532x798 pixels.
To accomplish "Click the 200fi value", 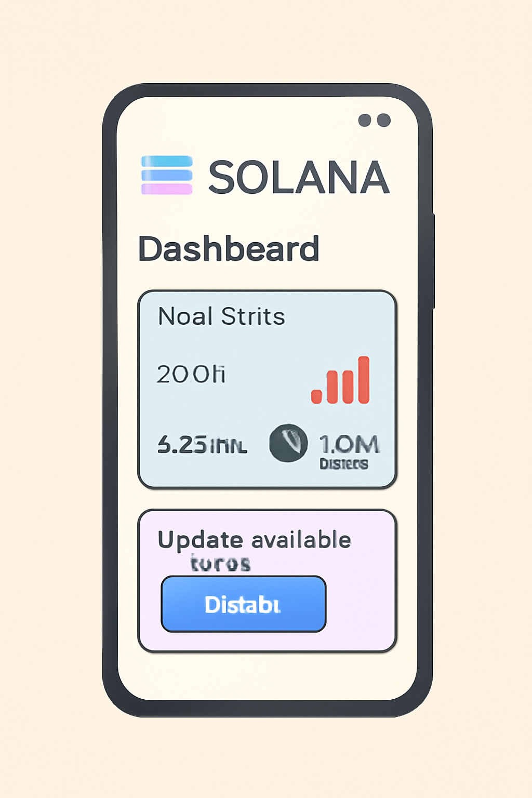I will [191, 374].
